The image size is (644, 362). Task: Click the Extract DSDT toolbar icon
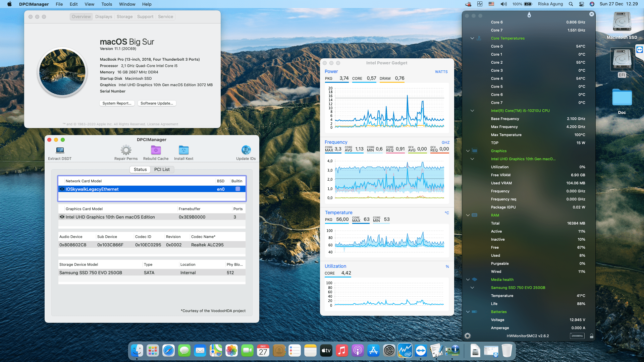(60, 150)
